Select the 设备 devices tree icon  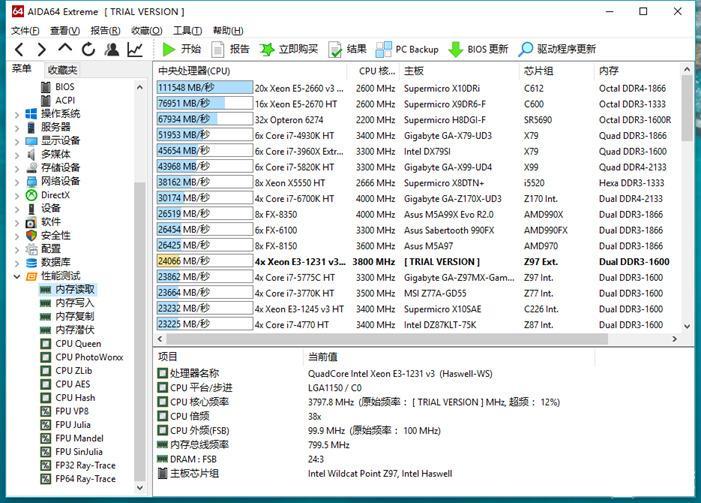(31, 208)
